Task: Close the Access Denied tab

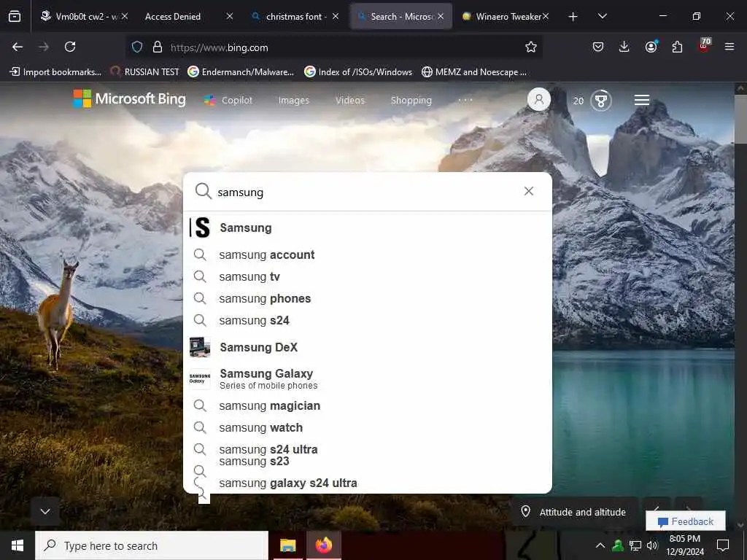Action: pos(230,17)
